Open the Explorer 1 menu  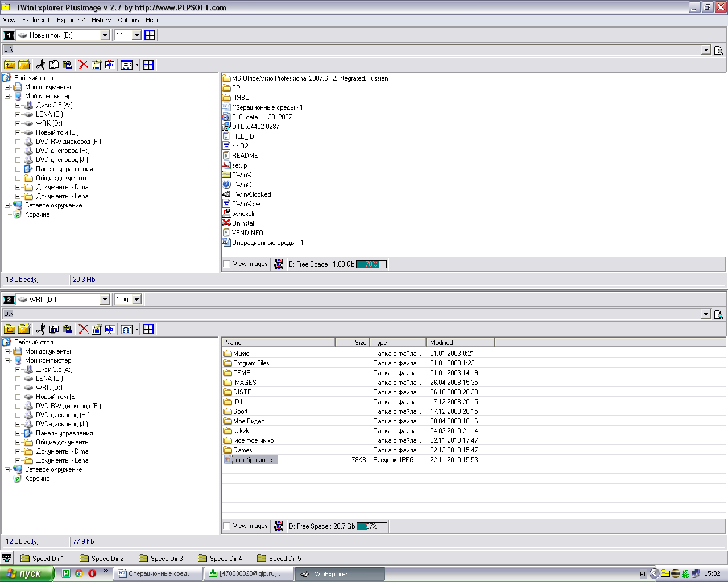pos(36,20)
